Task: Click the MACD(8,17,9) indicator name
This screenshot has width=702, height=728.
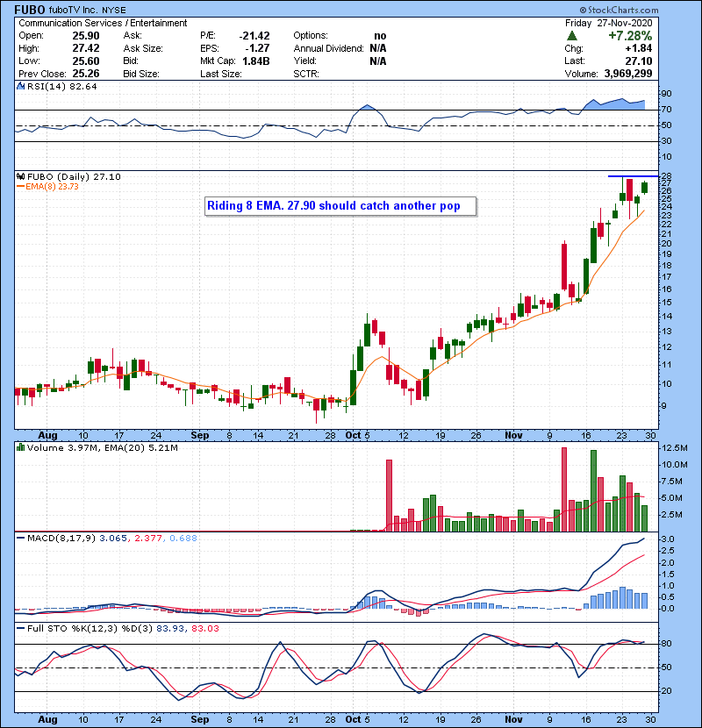Action: (x=61, y=539)
